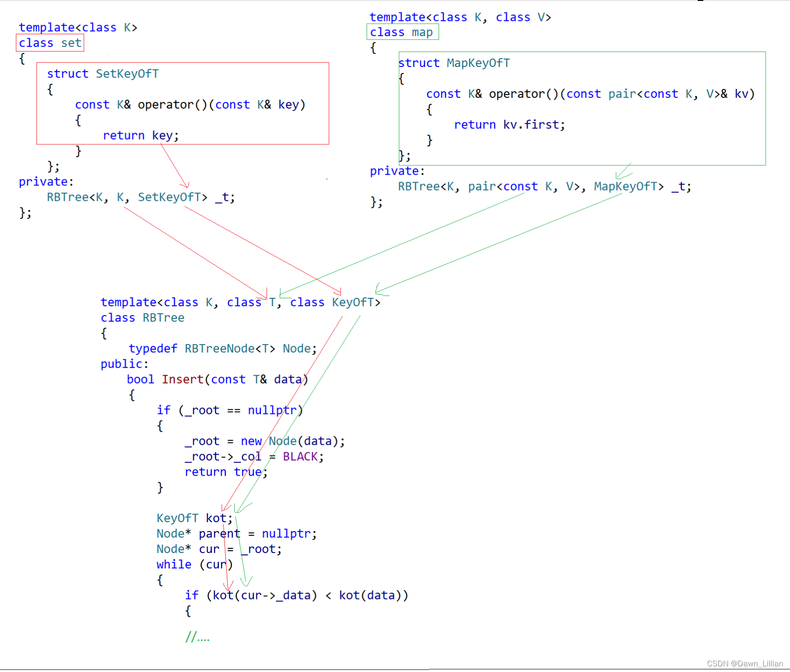The width and height of the screenshot is (790, 672).
Task: Click 'Node* cur = _root;' line
Action: tap(219, 549)
